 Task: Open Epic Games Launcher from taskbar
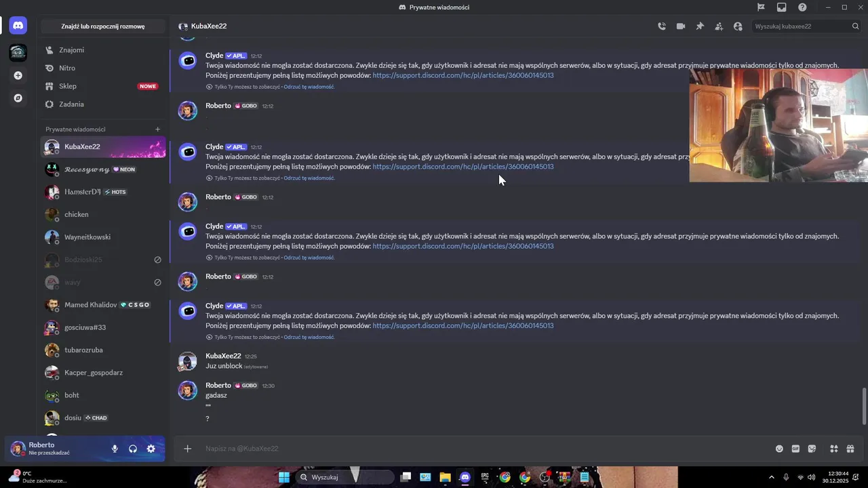[485, 477]
